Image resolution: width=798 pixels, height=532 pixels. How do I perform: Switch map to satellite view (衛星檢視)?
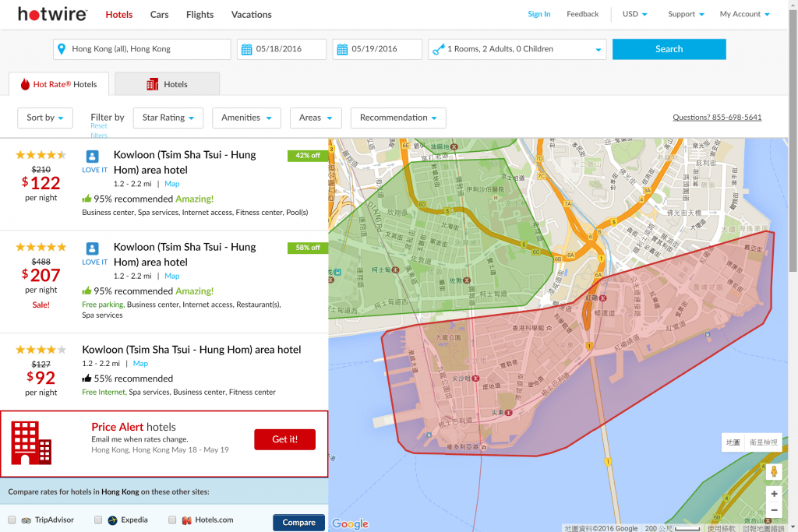(764, 442)
